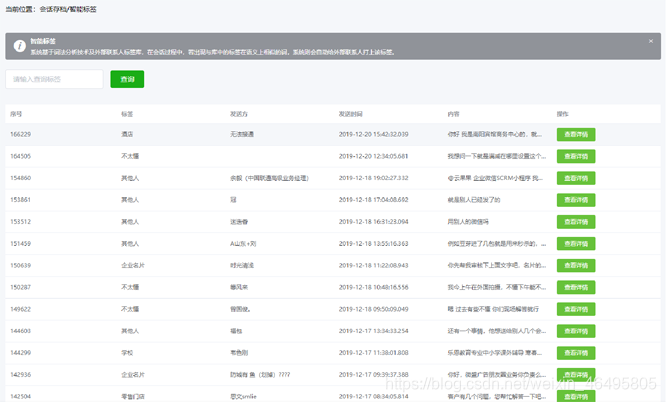The width and height of the screenshot is (666, 402).
Task: Click timestamp 2019-12-17 11:38:01.808
Action: coord(373,353)
